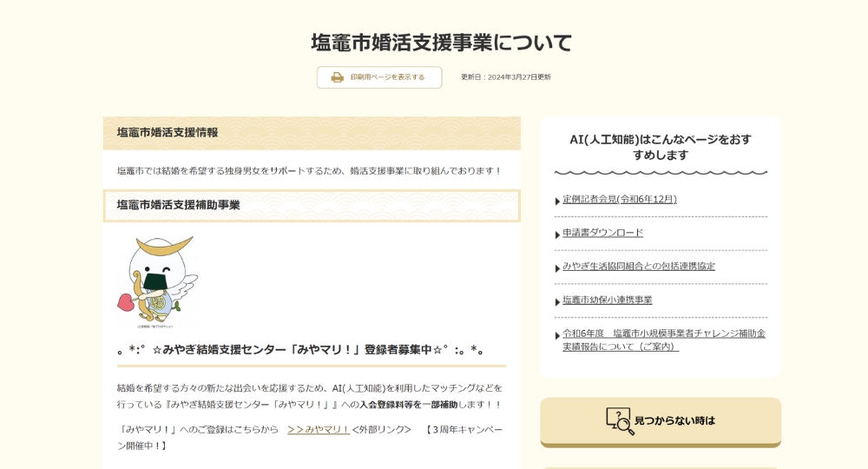Click the printer icon in the print button
This screenshot has width=868, height=469.
[x=337, y=77]
